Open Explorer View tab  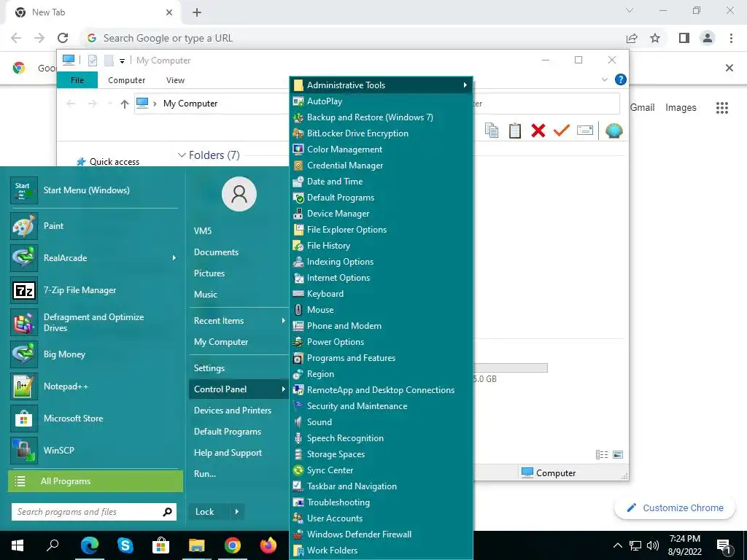click(x=175, y=80)
